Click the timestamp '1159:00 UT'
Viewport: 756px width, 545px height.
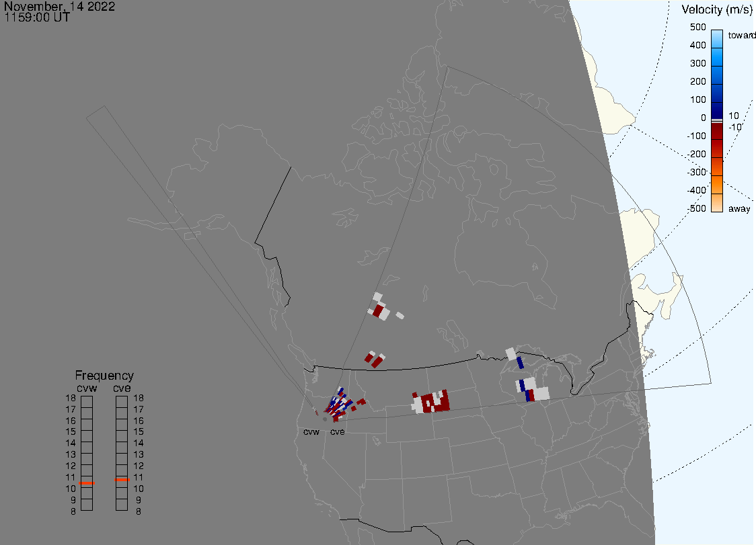point(37,17)
